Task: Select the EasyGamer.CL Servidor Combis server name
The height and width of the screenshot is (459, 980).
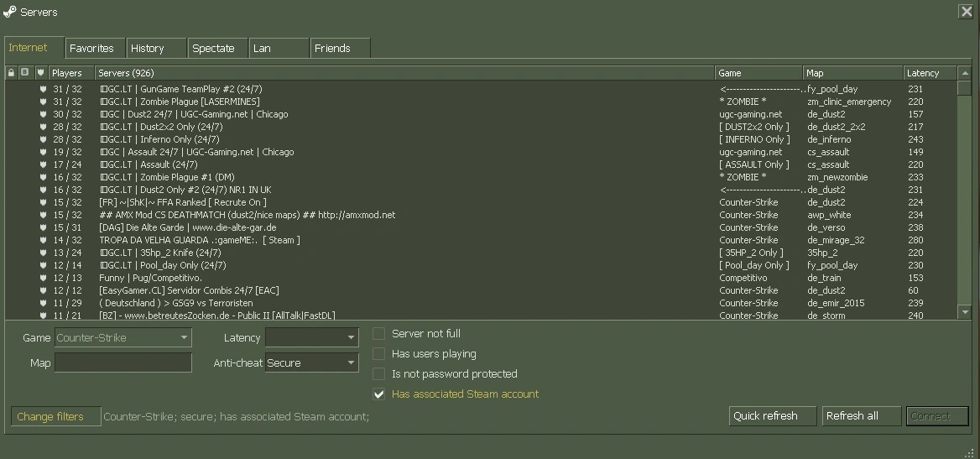Action: tap(190, 290)
